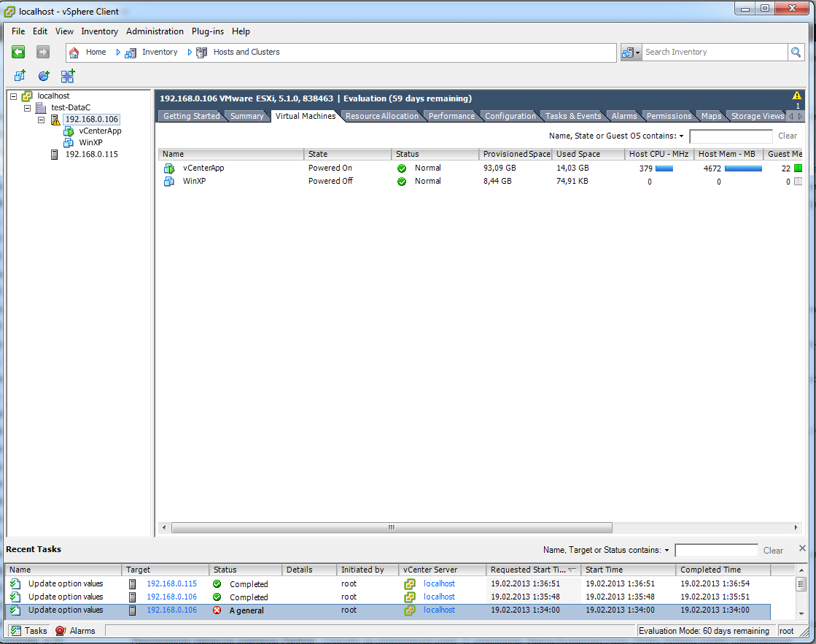Open the Inventory menu

pyautogui.click(x=99, y=31)
